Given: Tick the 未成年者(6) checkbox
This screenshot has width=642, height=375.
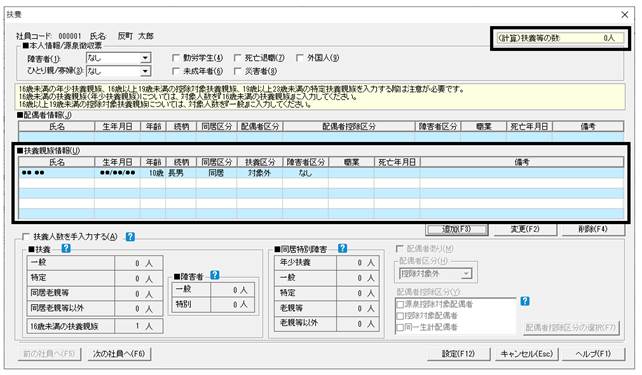Looking at the screenshot, I should (176, 71).
